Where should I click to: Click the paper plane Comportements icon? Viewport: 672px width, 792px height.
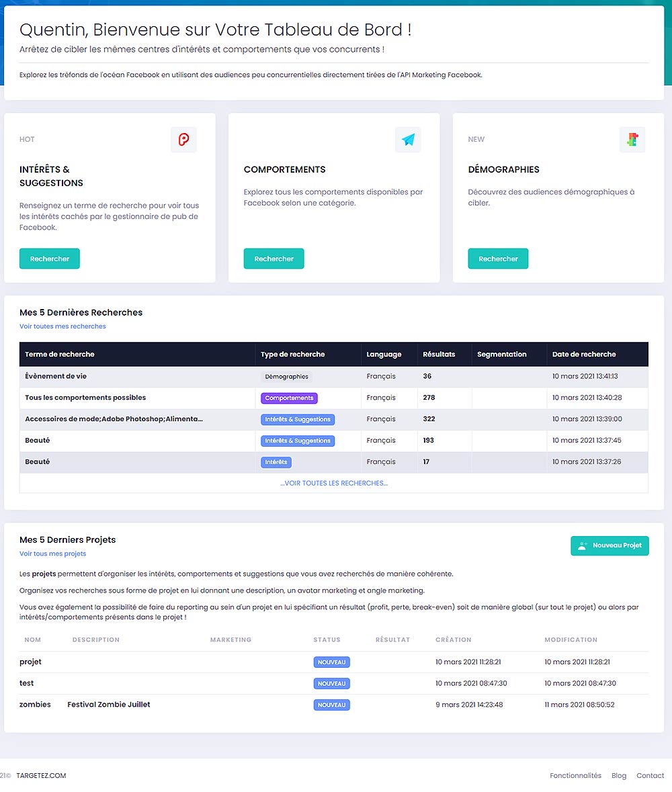coord(408,140)
